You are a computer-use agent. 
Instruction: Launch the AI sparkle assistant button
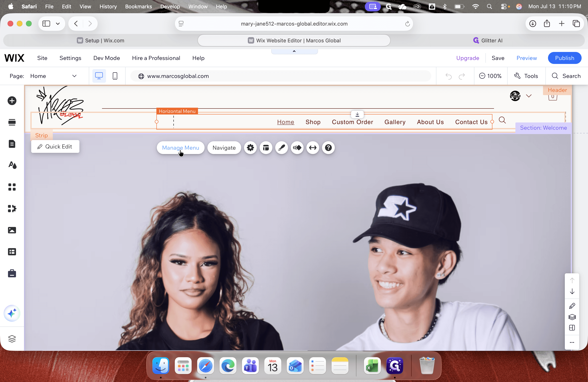(x=12, y=313)
